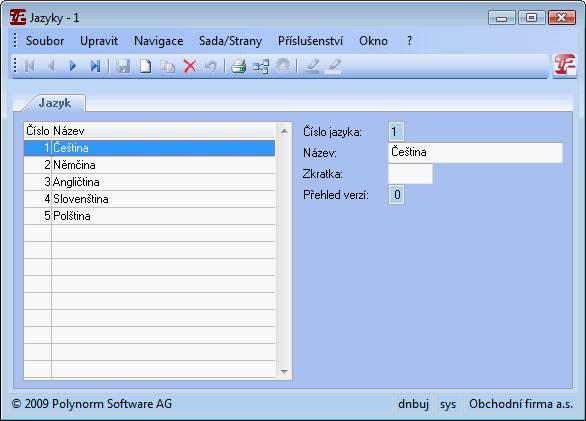Delete record with the red X icon

click(x=190, y=66)
